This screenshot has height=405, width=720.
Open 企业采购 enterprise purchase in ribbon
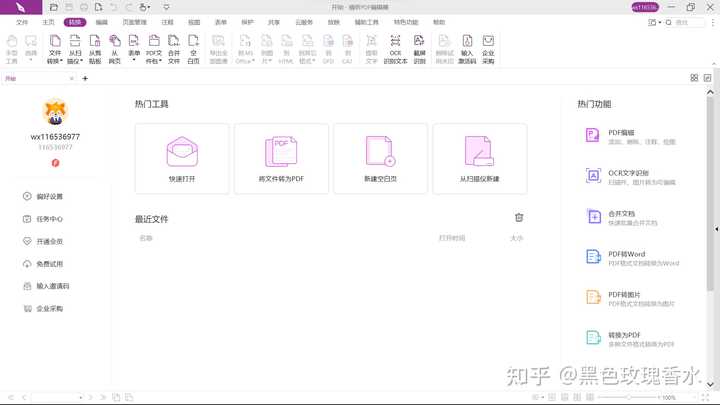[x=488, y=49]
